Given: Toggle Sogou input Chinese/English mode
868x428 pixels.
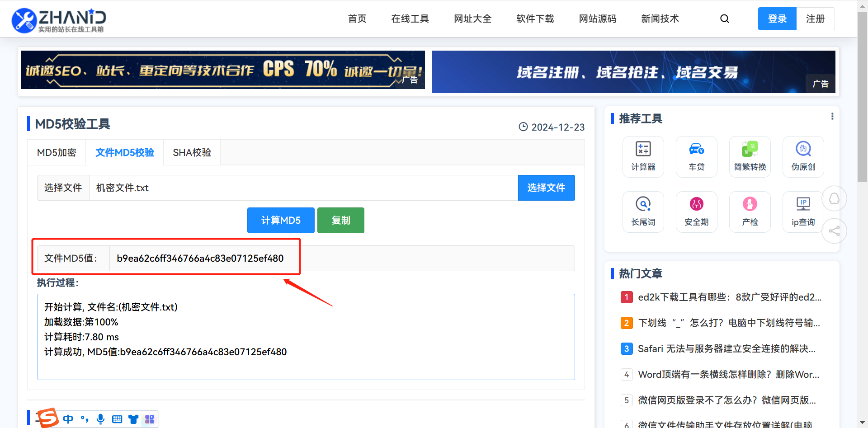Looking at the screenshot, I should 68,419.
